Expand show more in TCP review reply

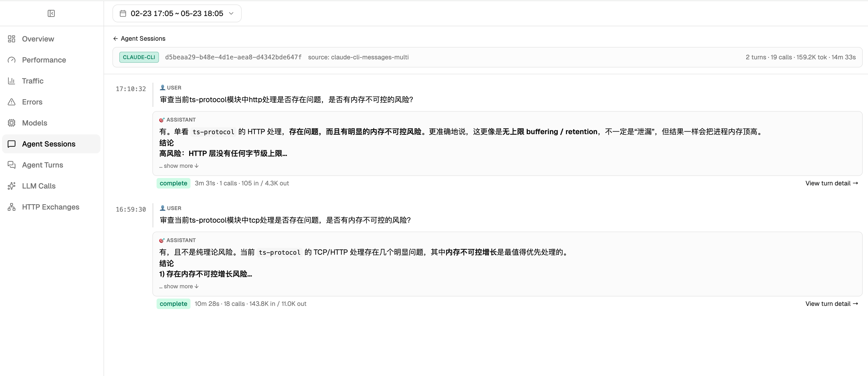tap(179, 286)
